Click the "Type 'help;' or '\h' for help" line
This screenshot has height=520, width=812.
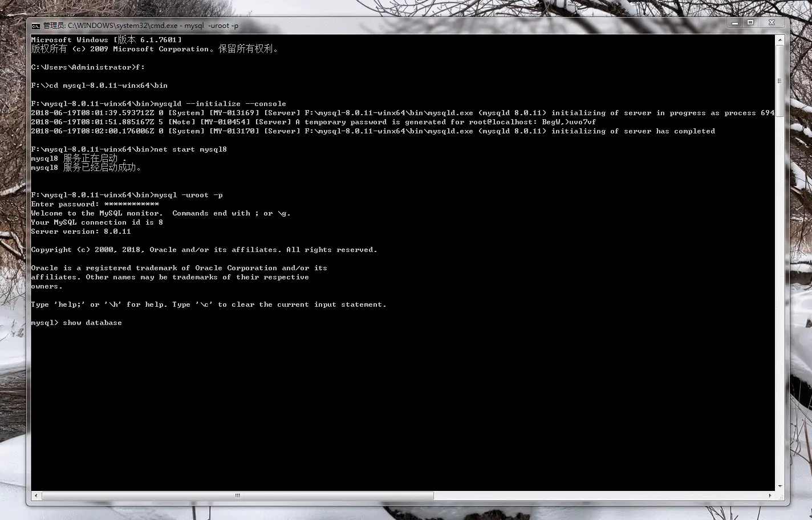click(x=209, y=304)
